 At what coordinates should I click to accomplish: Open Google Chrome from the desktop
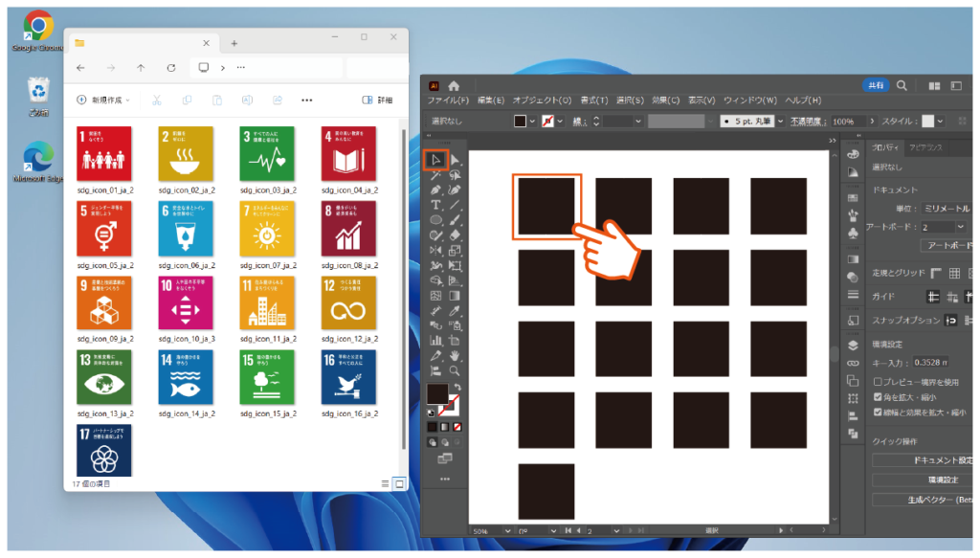[37, 30]
